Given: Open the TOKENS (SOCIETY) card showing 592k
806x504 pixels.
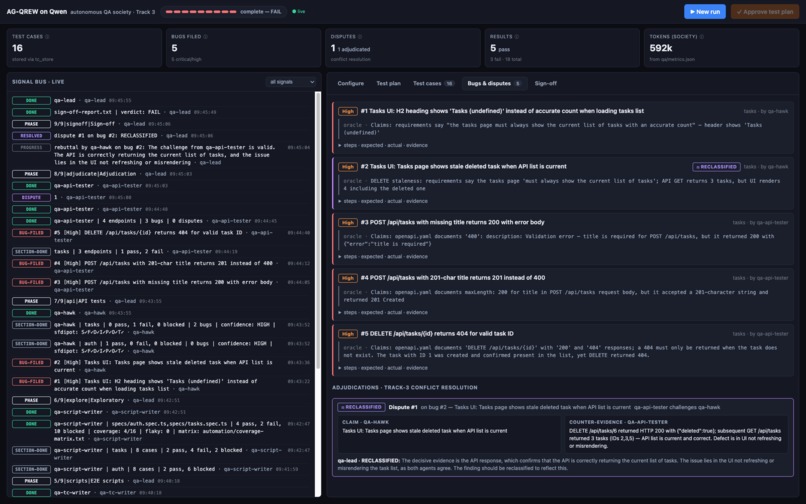Looking at the screenshot, I should [721, 48].
